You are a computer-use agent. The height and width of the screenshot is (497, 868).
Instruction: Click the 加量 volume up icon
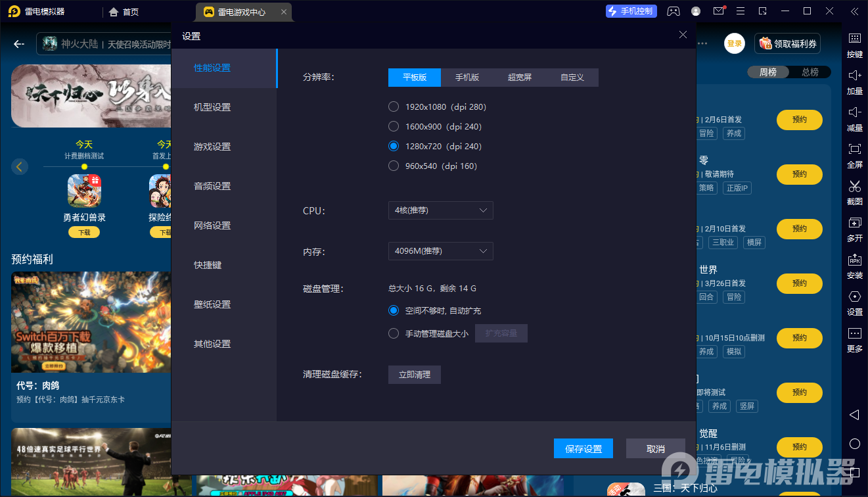(x=854, y=75)
